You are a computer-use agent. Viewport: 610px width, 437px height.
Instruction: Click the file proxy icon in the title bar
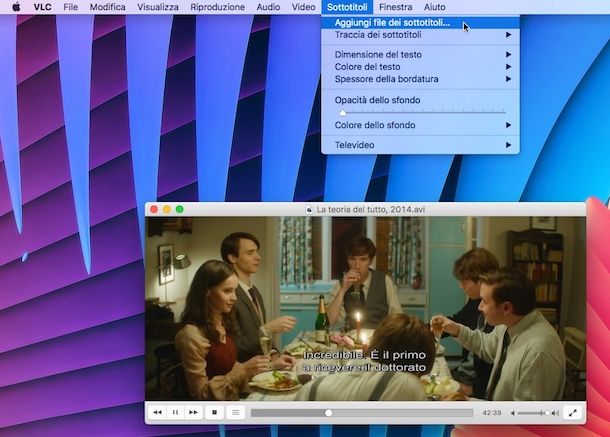click(309, 210)
